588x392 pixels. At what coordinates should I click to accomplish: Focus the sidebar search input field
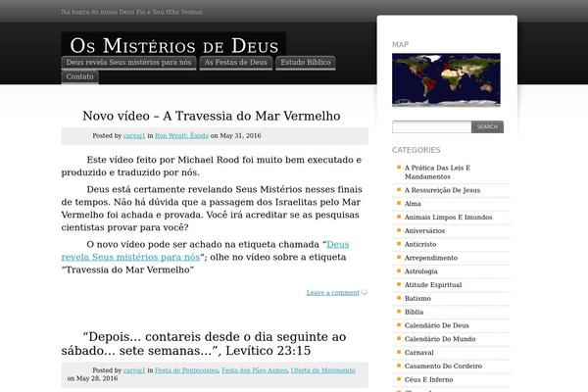point(431,126)
